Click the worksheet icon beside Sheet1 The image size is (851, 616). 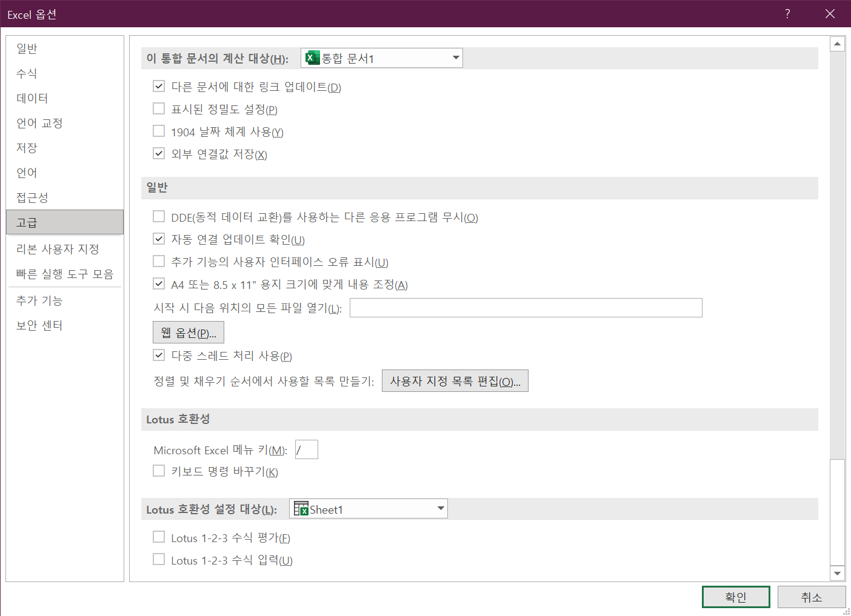pos(301,509)
